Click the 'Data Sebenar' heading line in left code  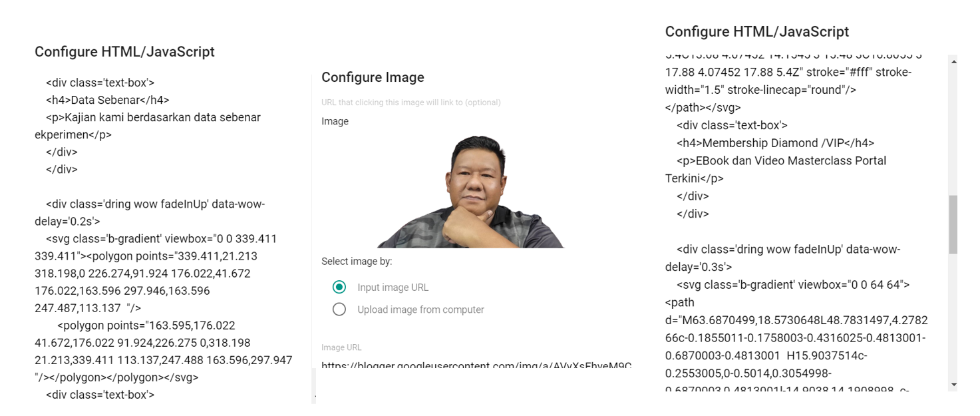[108, 100]
